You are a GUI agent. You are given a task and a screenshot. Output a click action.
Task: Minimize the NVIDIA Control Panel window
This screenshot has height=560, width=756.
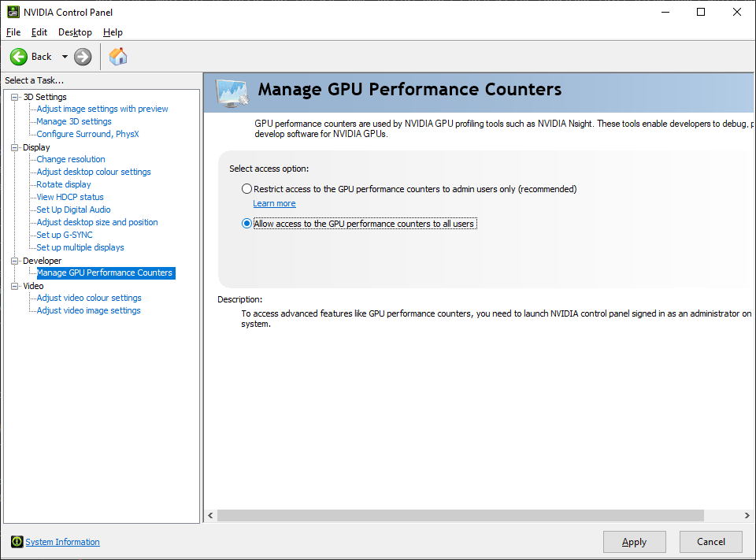[666, 12]
